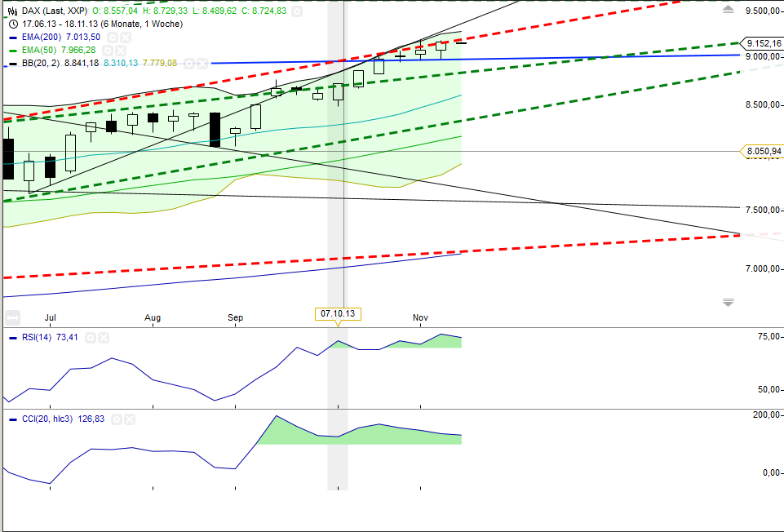Viewport: 784px width, 532px height.
Task: Click the downward double-chevron near the price scale
Action: [726, 300]
